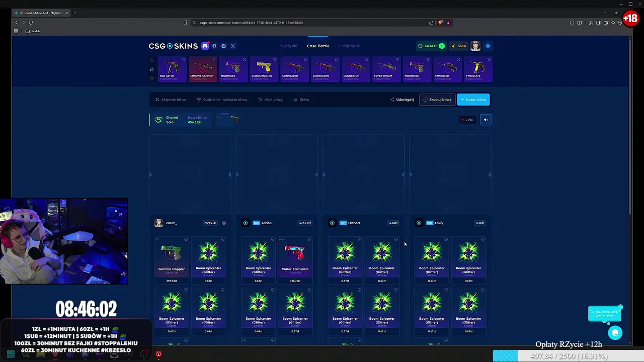Click the browser address bar URL

coord(252,23)
